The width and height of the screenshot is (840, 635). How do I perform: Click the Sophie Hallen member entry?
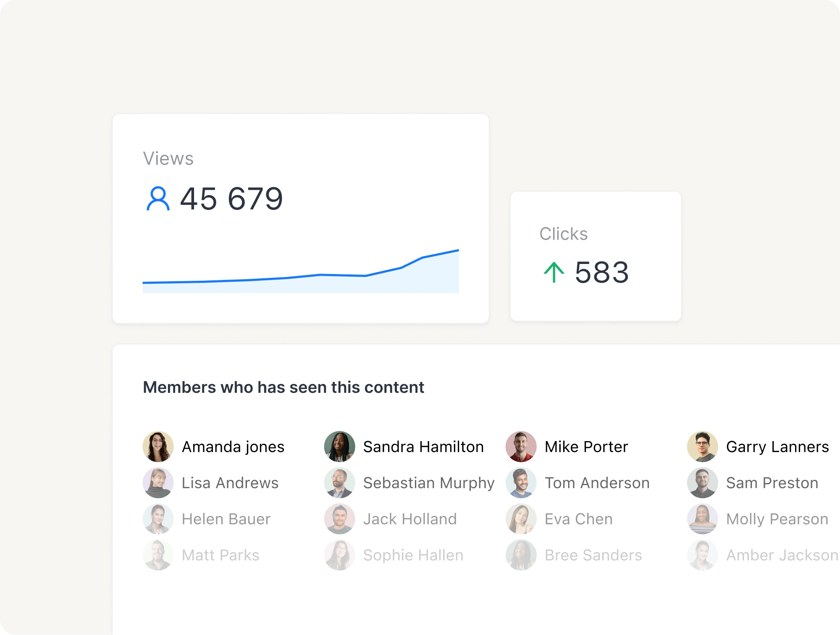tap(413, 555)
